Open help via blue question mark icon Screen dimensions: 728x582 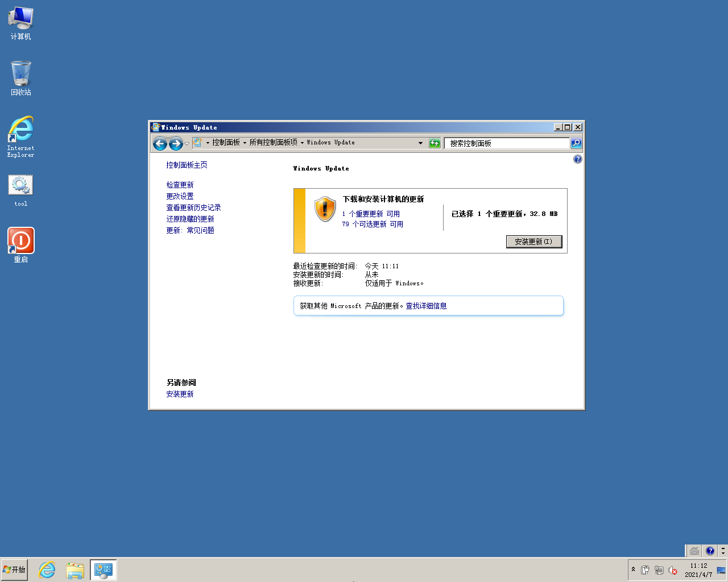coord(578,159)
